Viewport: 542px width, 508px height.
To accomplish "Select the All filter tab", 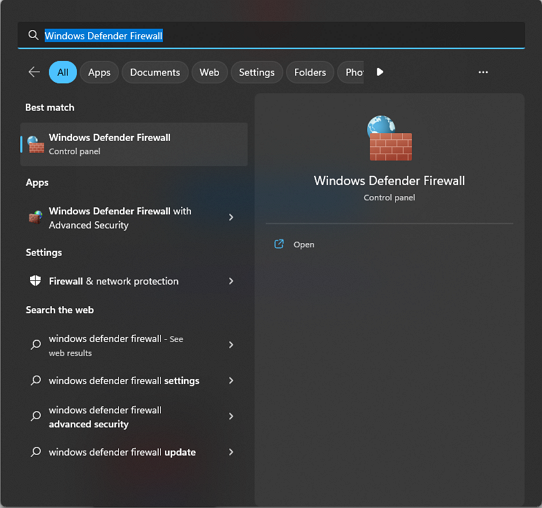I will point(63,72).
